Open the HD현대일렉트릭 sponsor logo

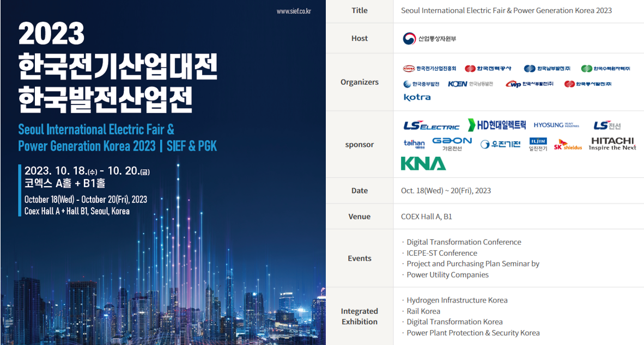497,125
